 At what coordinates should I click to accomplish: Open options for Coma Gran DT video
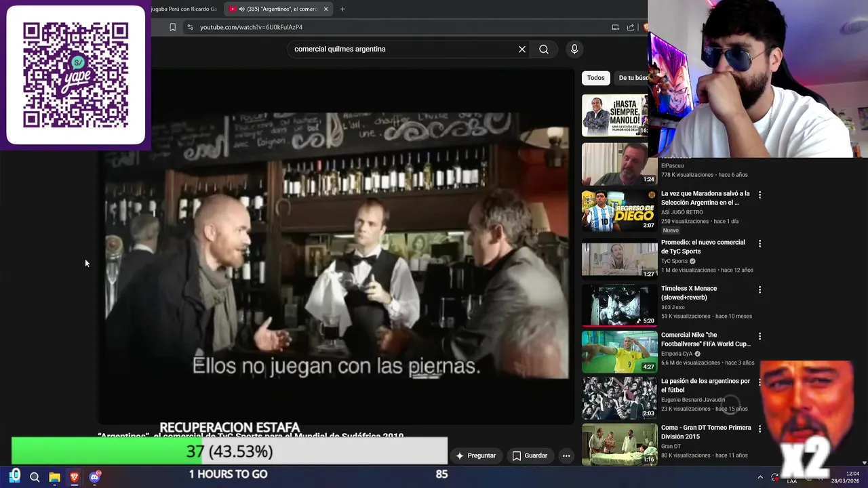[x=759, y=428]
